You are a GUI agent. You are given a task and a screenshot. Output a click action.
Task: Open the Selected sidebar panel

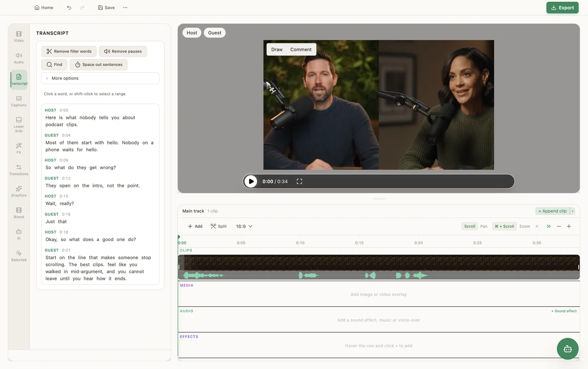pos(19,256)
